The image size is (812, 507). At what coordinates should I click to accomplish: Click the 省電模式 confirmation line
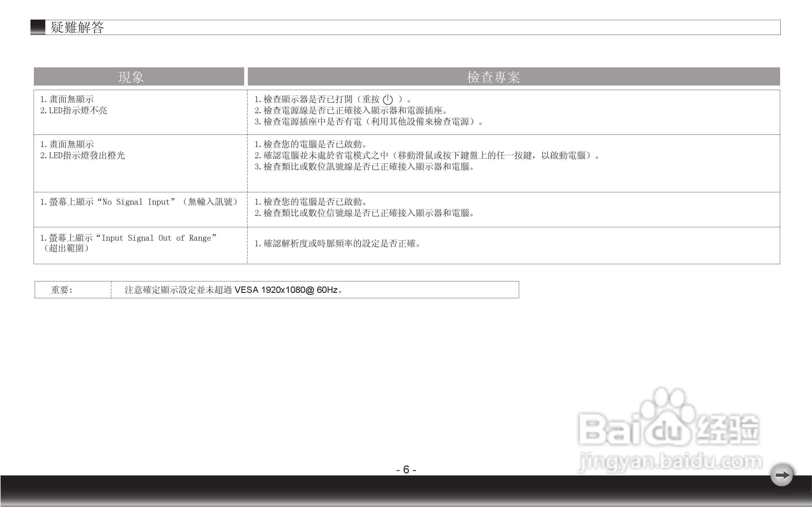427,156
